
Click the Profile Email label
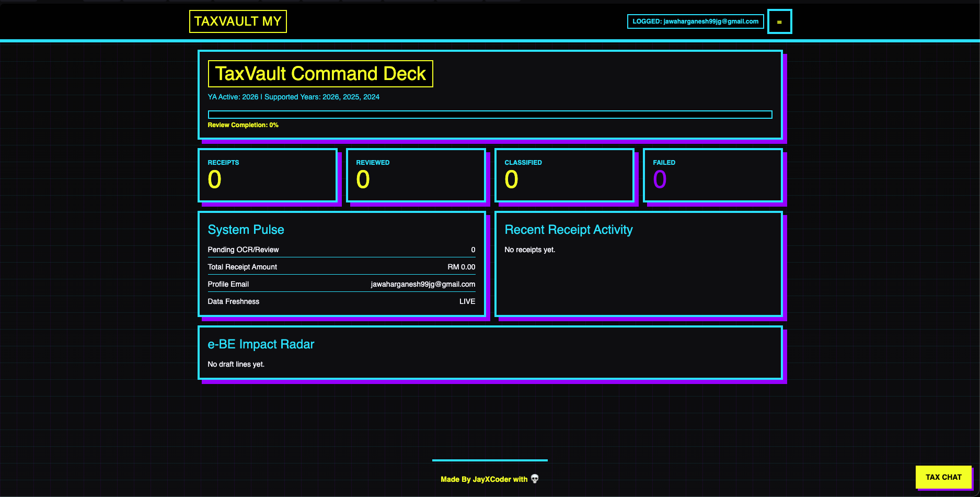pyautogui.click(x=228, y=284)
